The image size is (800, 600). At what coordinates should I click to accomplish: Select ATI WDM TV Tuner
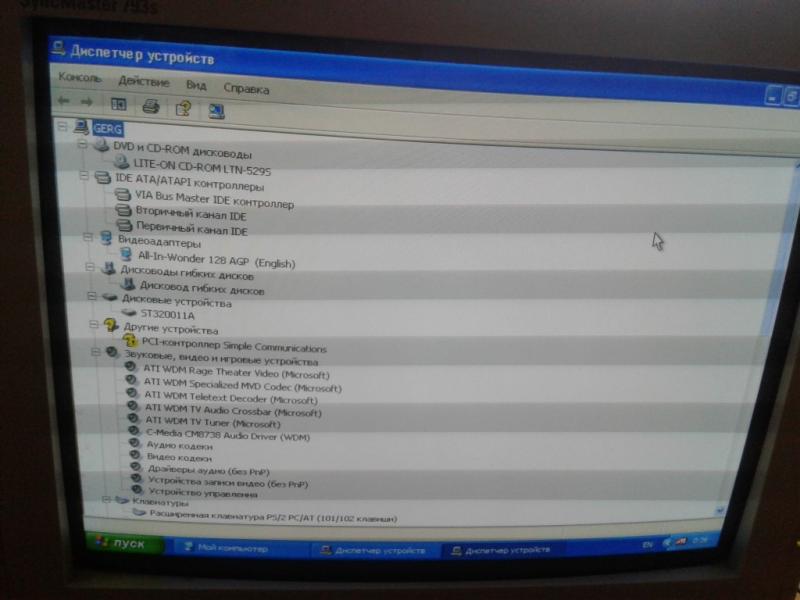[x=213, y=422]
